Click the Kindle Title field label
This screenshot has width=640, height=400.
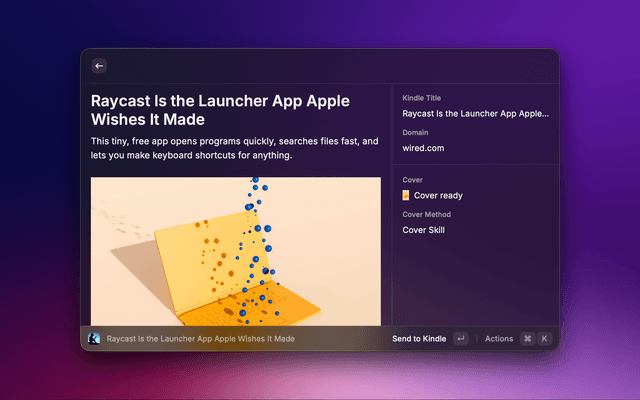(421, 98)
